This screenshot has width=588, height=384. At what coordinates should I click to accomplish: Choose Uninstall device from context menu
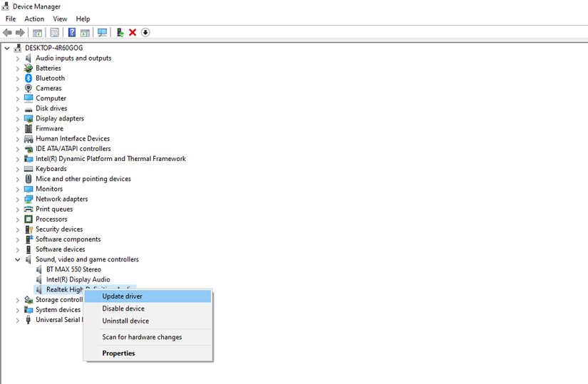click(x=148, y=321)
